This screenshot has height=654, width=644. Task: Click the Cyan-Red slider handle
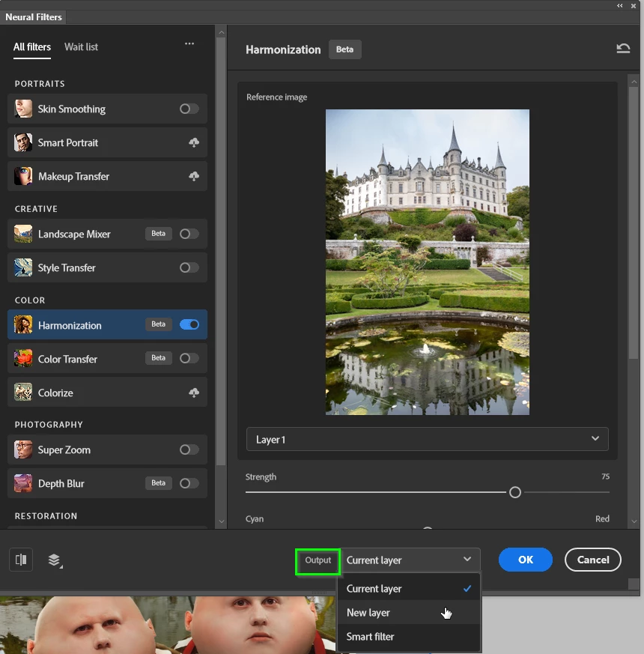coord(428,528)
